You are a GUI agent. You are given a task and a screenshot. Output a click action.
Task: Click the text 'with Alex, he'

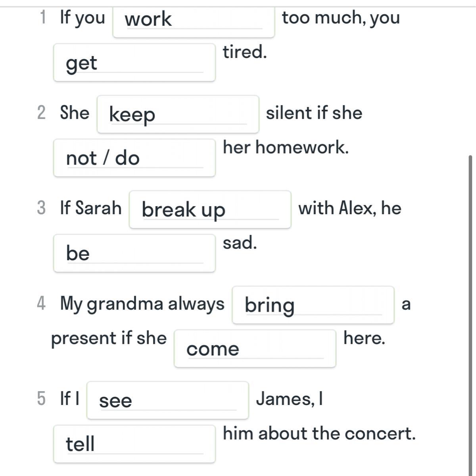[350, 208]
